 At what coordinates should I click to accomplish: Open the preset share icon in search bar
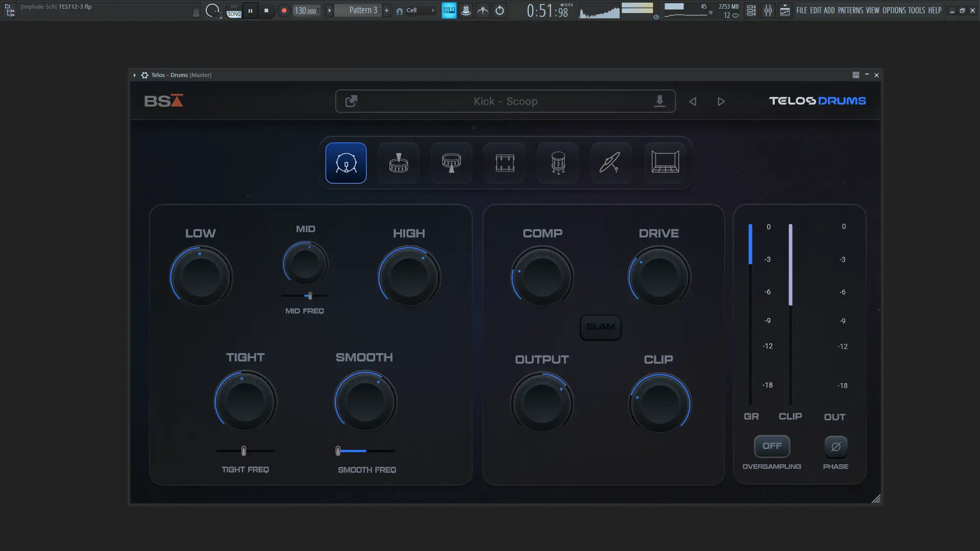(x=351, y=101)
